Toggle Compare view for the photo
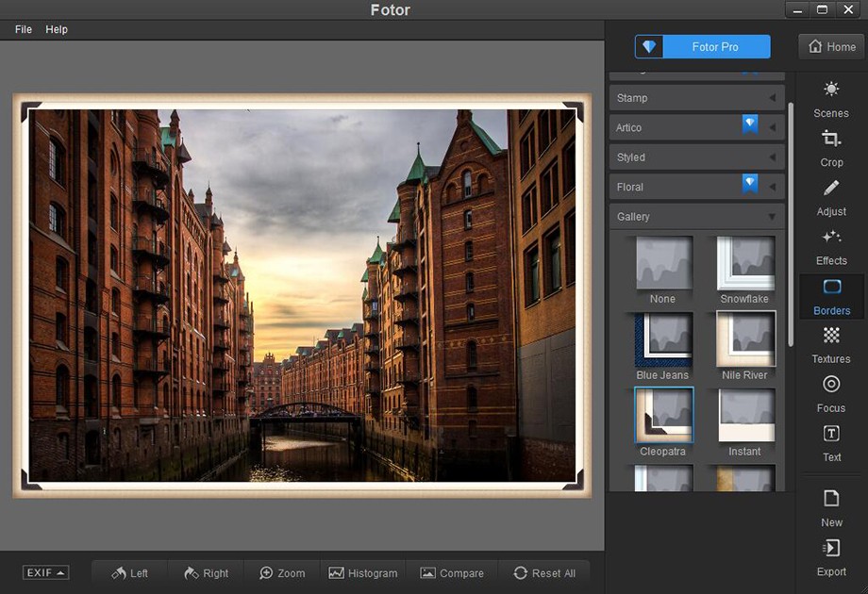The image size is (868, 594). click(453, 572)
